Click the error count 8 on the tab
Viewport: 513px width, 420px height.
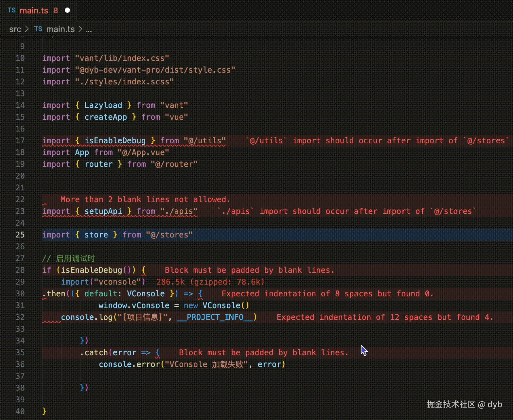[56, 10]
